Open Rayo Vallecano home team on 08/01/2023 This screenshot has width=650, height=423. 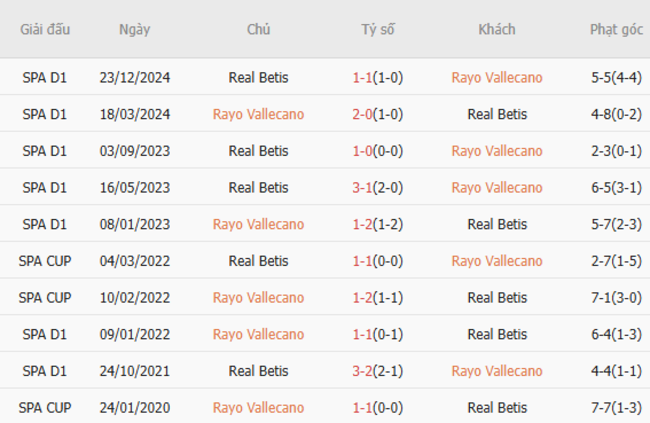tap(258, 224)
